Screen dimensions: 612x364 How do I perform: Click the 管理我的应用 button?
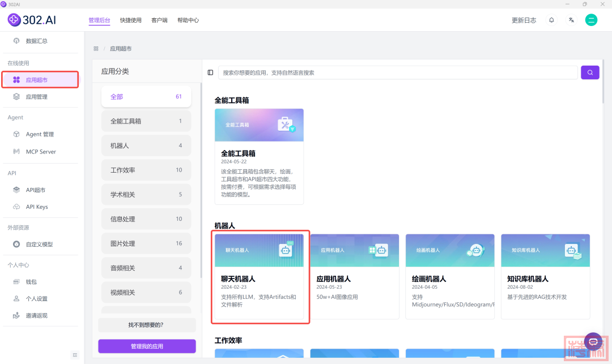click(x=147, y=346)
